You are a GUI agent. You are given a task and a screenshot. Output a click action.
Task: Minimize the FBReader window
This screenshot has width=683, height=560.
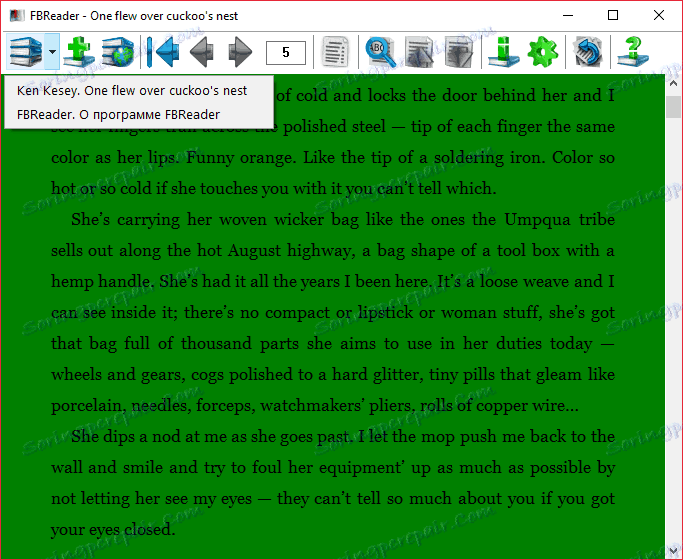coord(568,16)
